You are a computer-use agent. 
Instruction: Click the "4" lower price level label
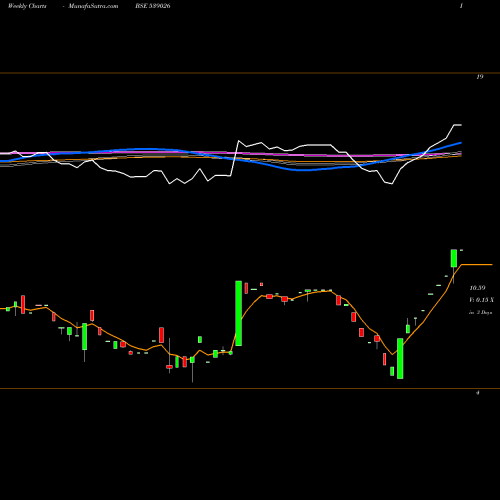point(478,393)
